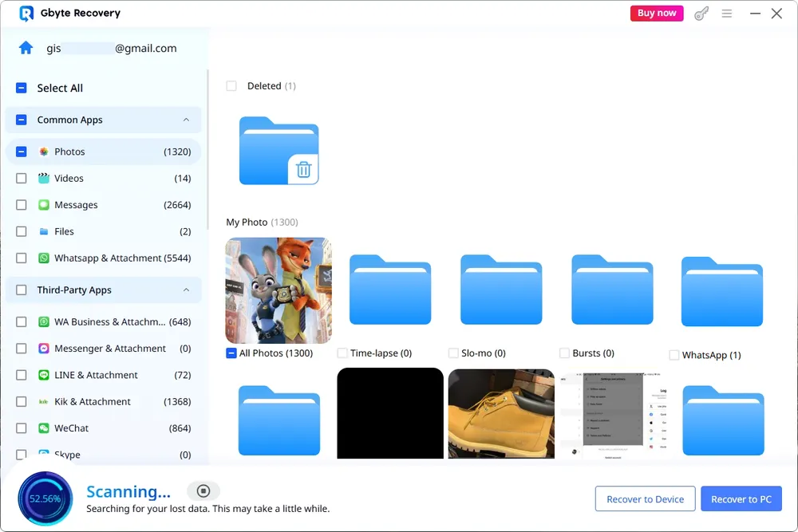Stop the scan with the stop icon
This screenshot has height=532, width=798.
[x=203, y=491]
